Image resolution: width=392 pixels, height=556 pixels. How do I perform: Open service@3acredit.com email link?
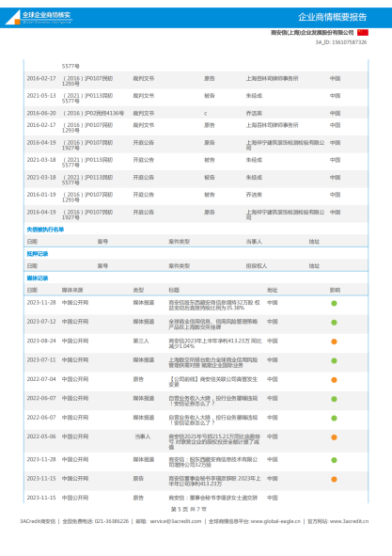coord(176,521)
